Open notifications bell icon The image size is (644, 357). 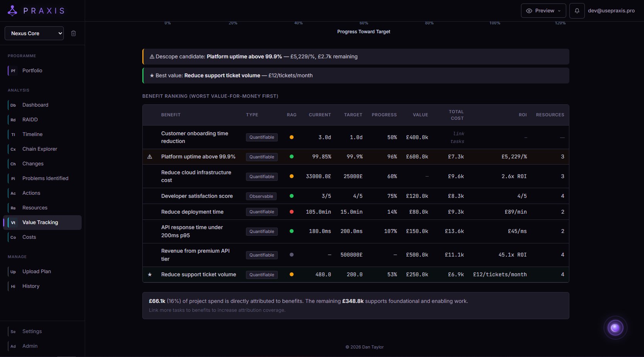coord(577,11)
